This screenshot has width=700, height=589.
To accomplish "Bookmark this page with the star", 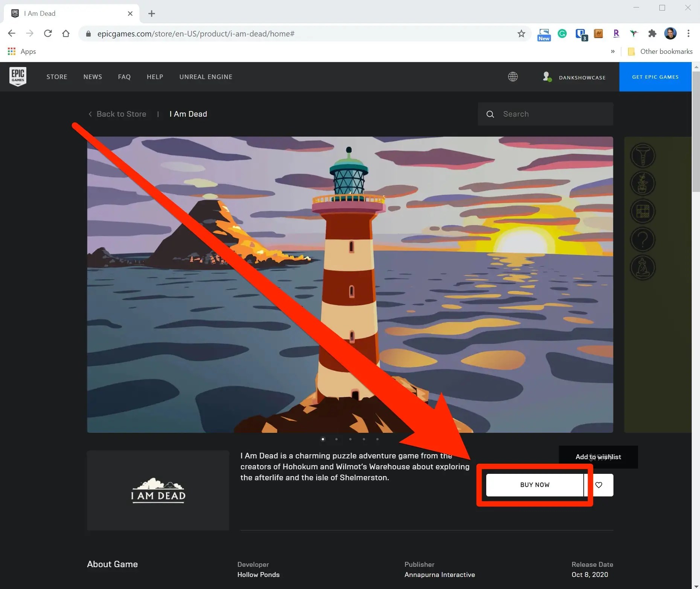I will click(521, 34).
